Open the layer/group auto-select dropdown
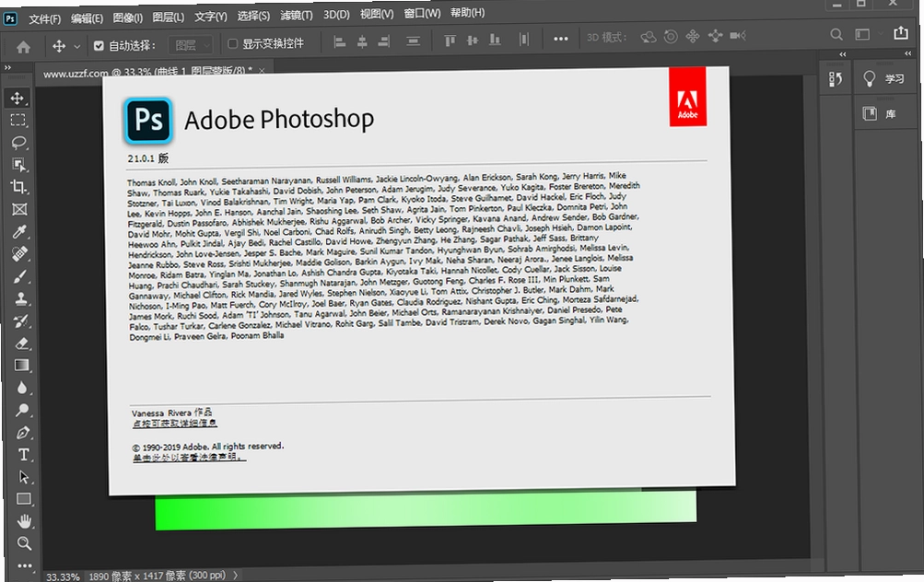 tap(190, 45)
